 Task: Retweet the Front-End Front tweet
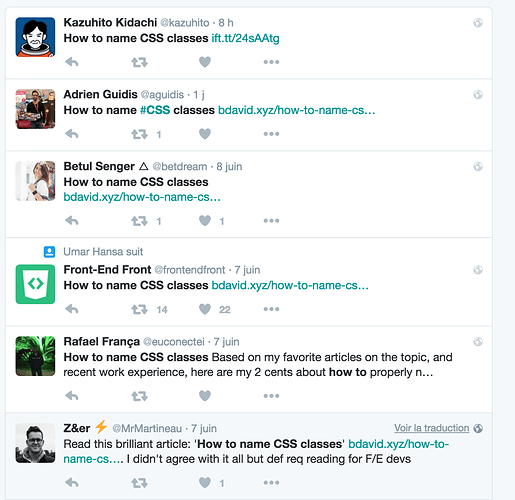[139, 309]
